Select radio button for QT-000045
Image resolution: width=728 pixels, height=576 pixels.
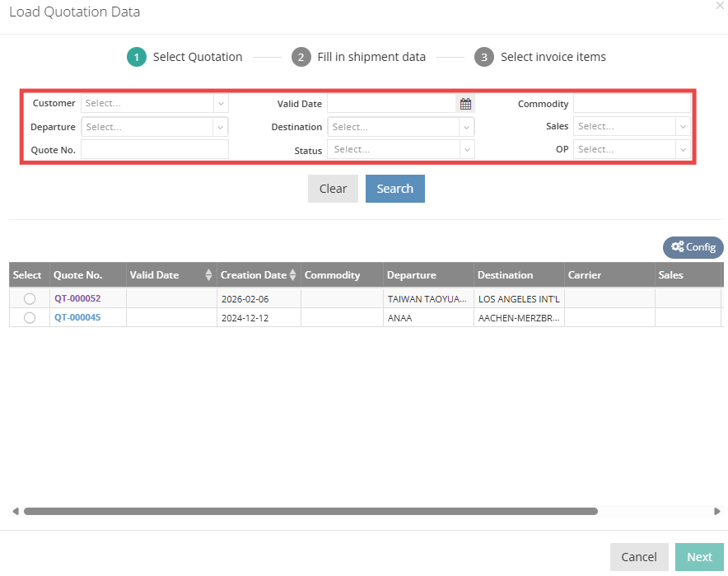tap(30, 317)
